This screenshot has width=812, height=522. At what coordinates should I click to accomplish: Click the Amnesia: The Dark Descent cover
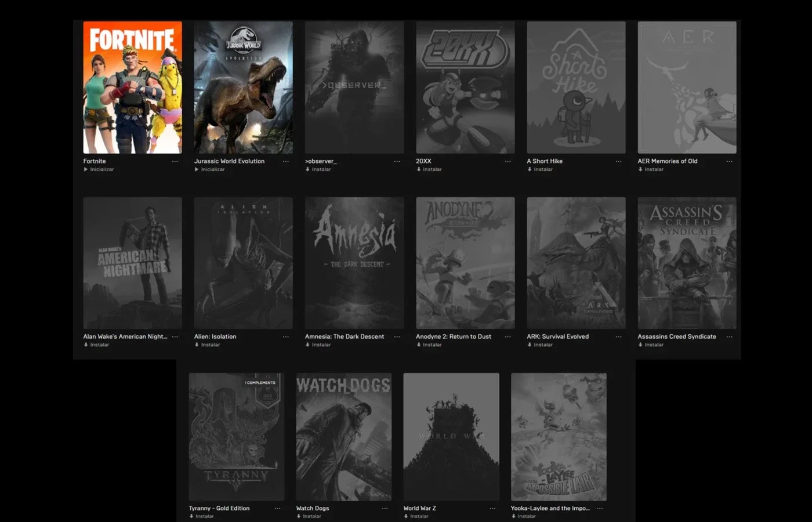(x=354, y=263)
